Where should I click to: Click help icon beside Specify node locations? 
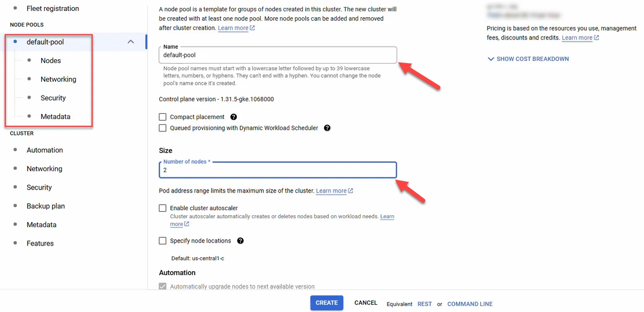coord(241,241)
